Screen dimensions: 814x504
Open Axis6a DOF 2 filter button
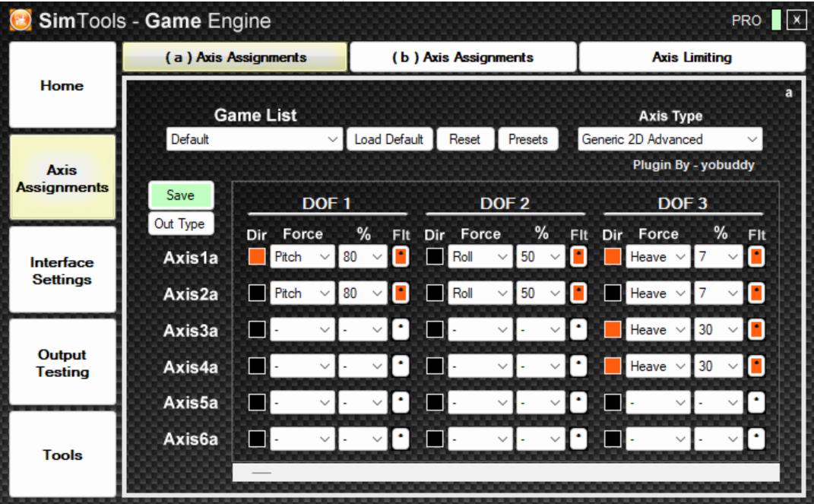pos(578,439)
